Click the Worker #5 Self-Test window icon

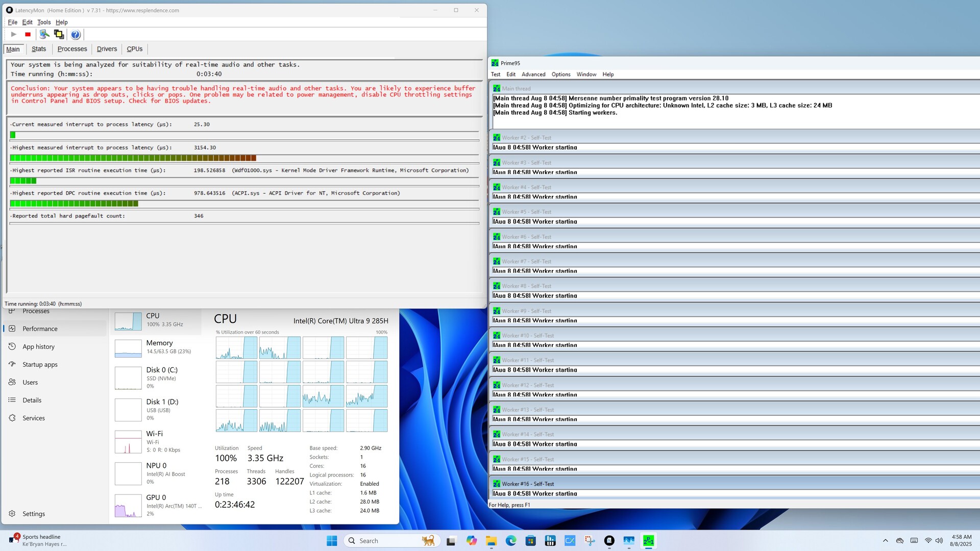tap(497, 212)
